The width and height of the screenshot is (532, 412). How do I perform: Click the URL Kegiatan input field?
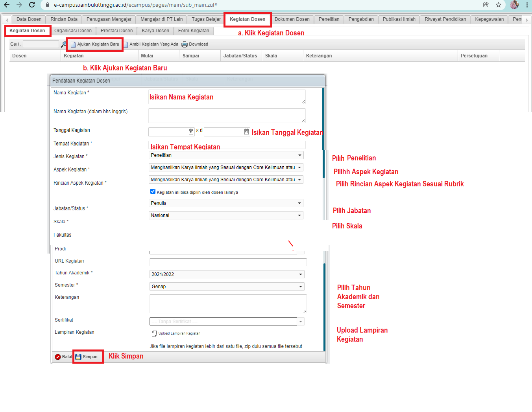[x=228, y=262]
